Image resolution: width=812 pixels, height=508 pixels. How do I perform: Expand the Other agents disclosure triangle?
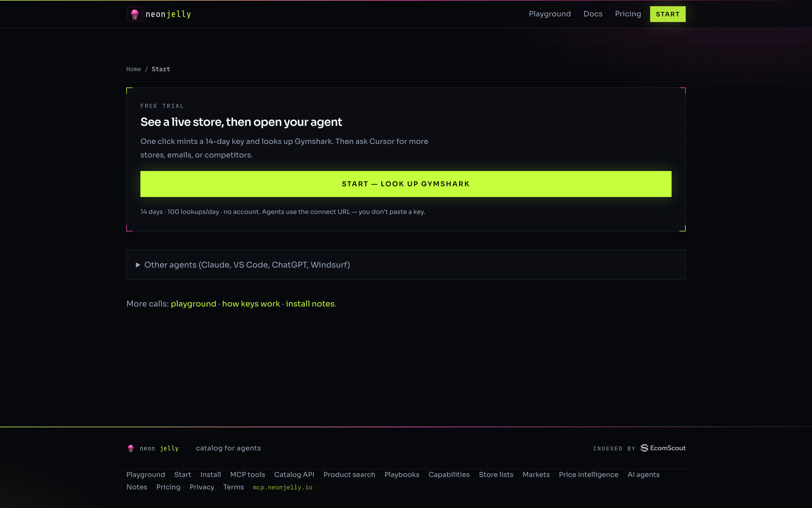138,265
